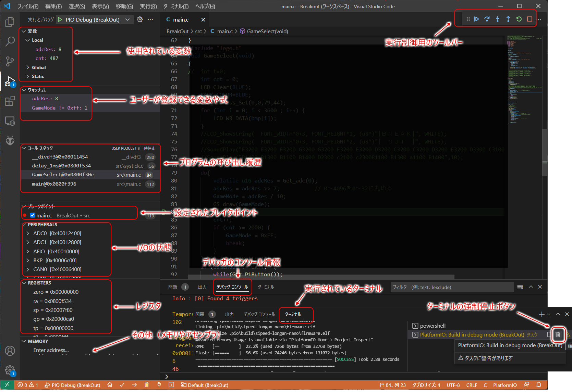Open notifications bell in status bar
Image resolution: width=572 pixels, height=392 pixels.
[539, 385]
